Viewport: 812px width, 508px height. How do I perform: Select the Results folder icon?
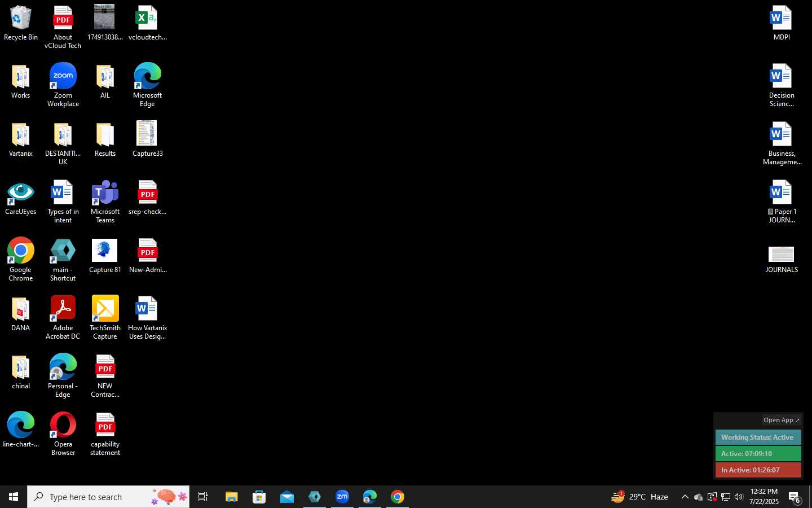105,140
